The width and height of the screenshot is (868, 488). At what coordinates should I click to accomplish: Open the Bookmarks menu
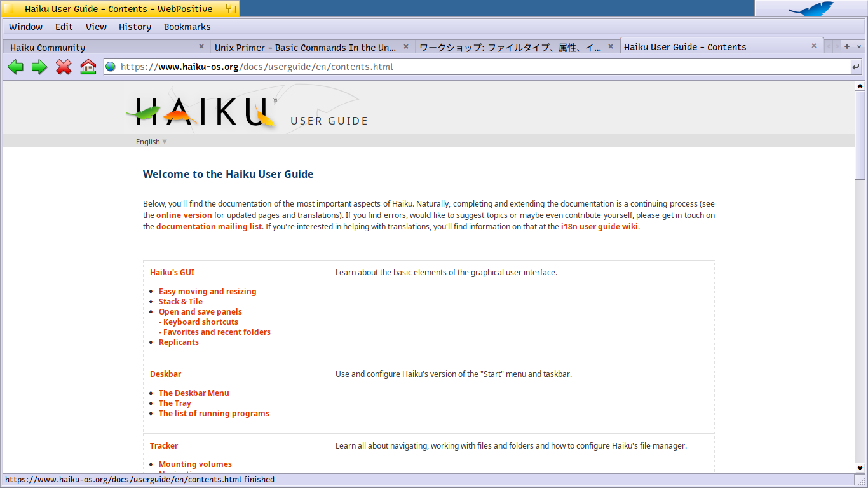[187, 27]
